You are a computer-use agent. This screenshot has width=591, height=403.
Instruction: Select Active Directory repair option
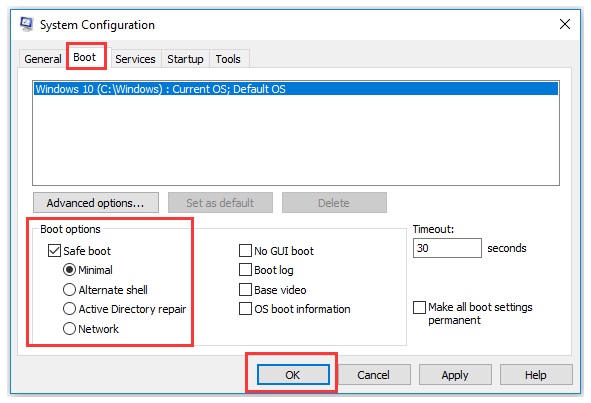(69, 309)
